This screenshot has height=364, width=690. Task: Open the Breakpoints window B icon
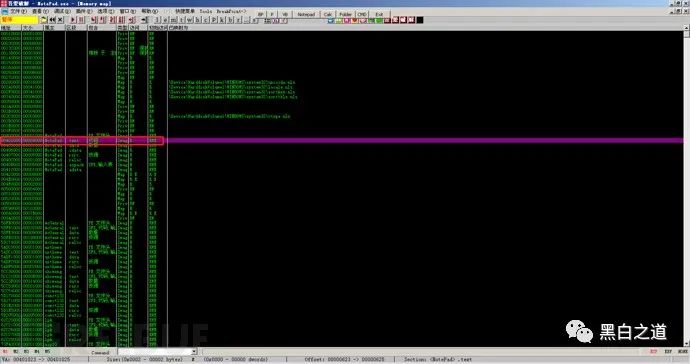tap(230, 20)
